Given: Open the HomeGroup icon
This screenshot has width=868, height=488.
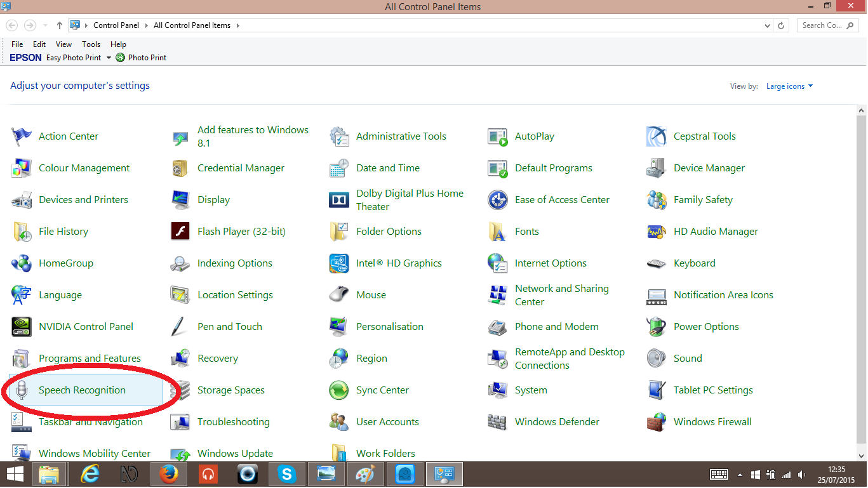Looking at the screenshot, I should pyautogui.click(x=22, y=263).
